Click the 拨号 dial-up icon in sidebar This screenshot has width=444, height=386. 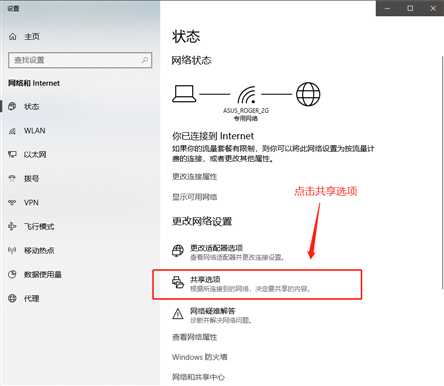[12, 178]
